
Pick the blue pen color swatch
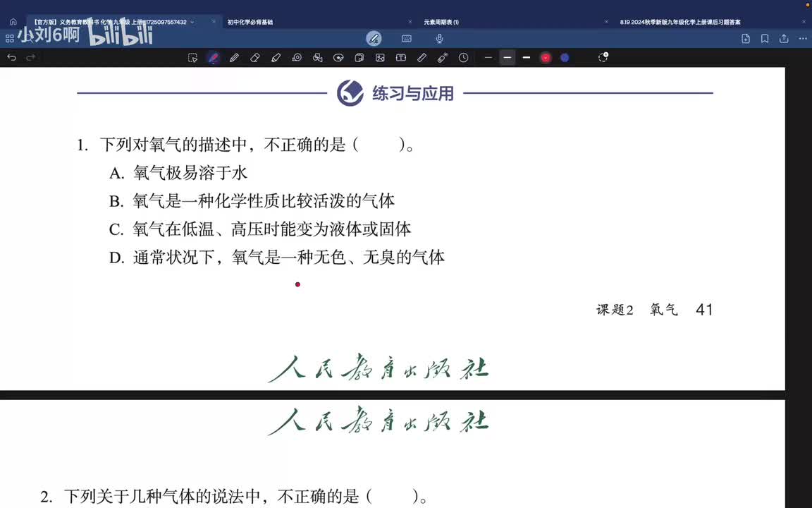pos(565,58)
